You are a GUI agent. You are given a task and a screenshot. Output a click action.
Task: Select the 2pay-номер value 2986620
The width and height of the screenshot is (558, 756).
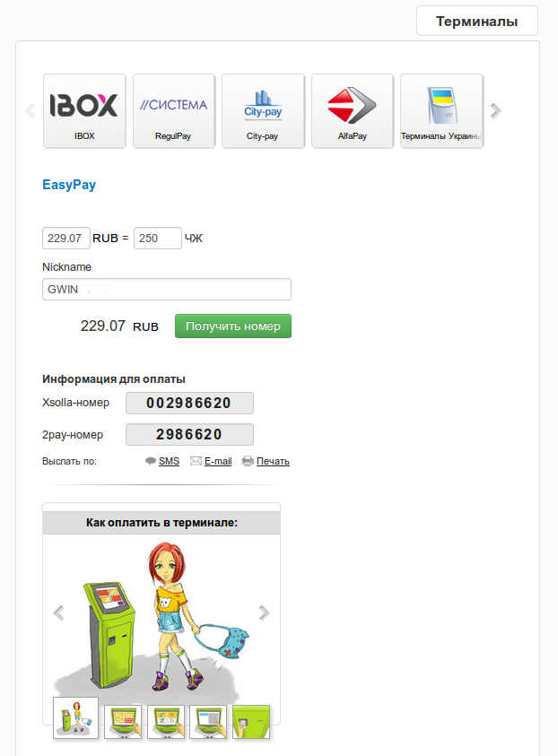pos(189,434)
